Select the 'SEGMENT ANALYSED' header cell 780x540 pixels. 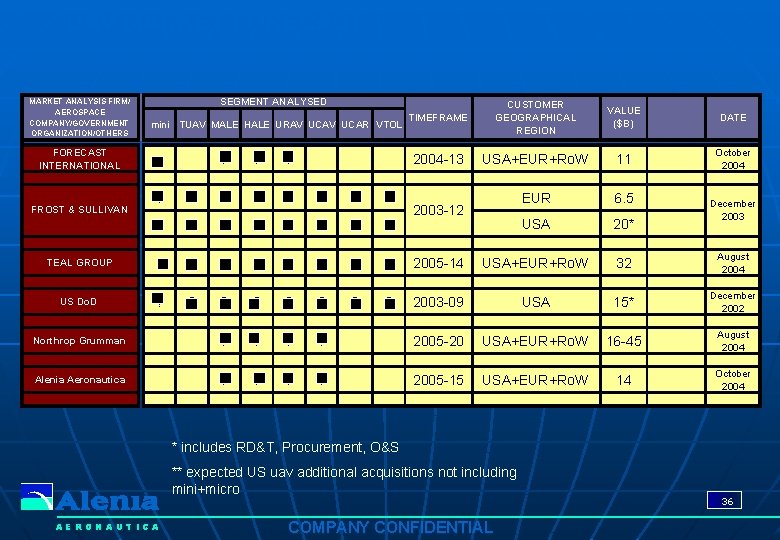(x=274, y=101)
